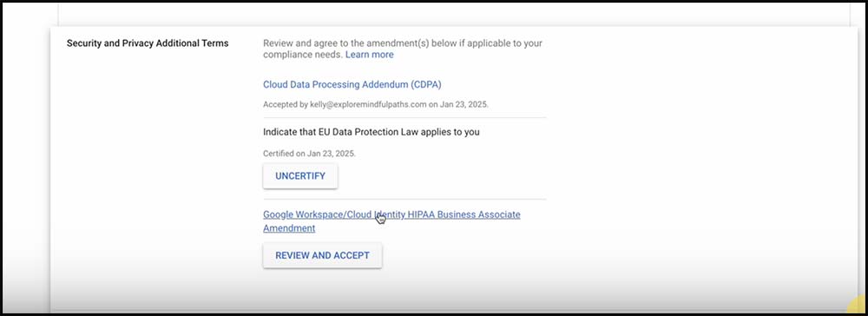This screenshot has width=868, height=316.
Task: Open Cloud Data Processing Addendum (CDPA) link
Action: tap(352, 85)
